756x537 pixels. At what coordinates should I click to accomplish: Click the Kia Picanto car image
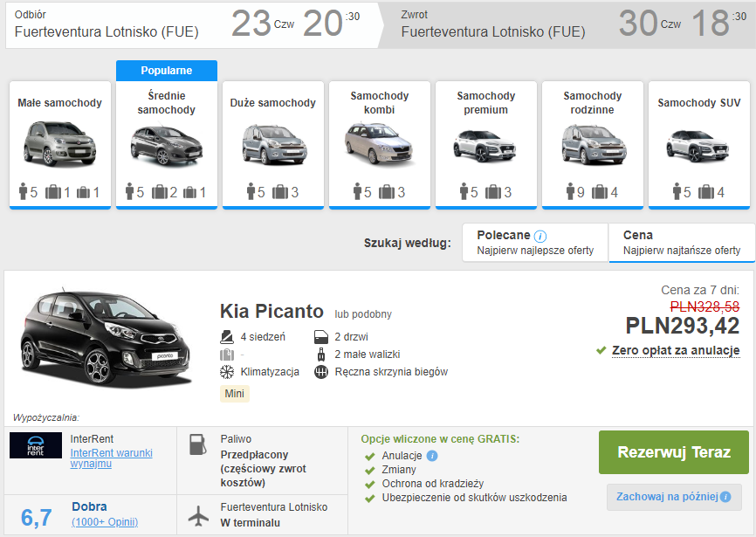coord(107,337)
